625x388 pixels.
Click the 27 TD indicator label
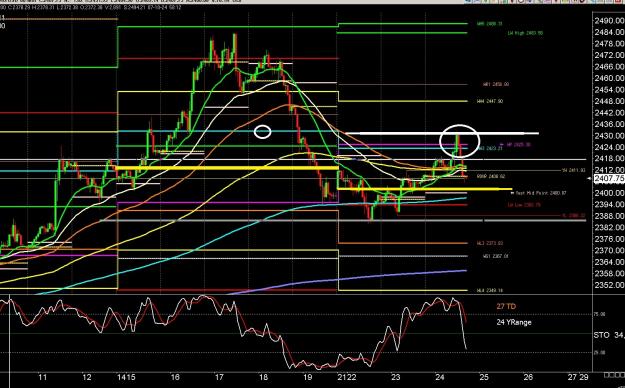coord(506,306)
